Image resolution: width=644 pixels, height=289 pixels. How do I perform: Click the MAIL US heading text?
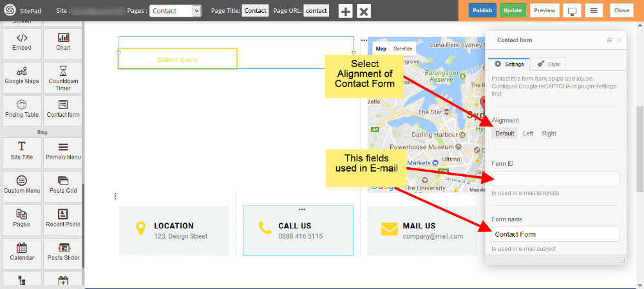pos(419,226)
